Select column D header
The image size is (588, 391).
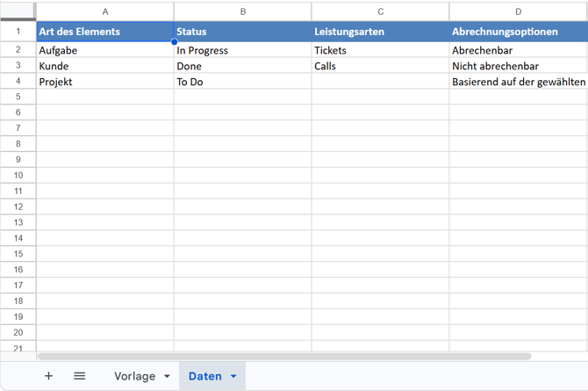click(x=518, y=11)
